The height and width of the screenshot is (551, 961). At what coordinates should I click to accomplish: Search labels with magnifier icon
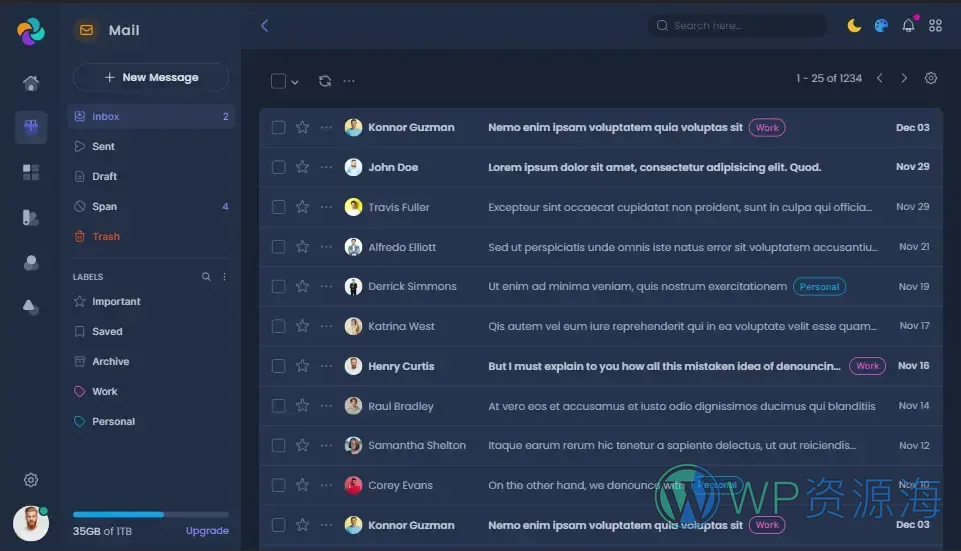coord(206,277)
